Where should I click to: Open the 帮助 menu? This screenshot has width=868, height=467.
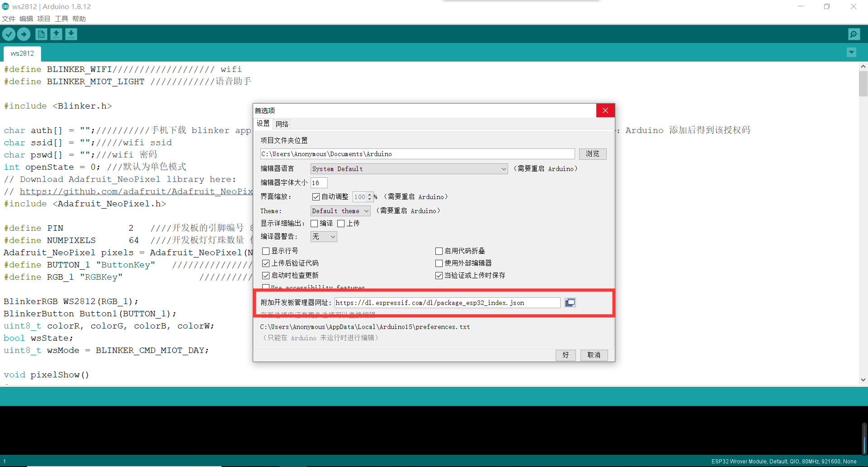point(79,19)
